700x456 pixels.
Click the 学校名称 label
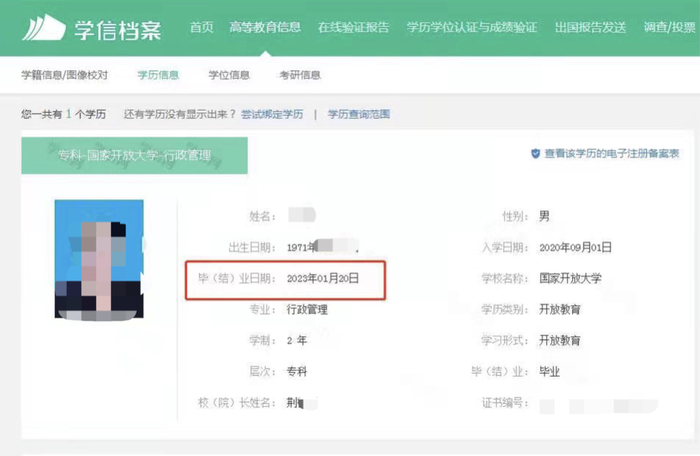tap(505, 278)
